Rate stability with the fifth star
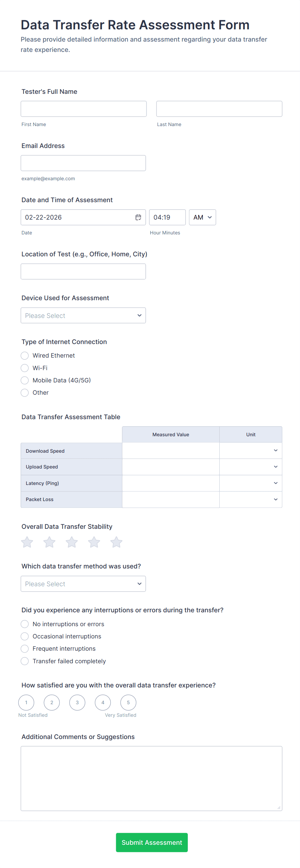 click(116, 542)
